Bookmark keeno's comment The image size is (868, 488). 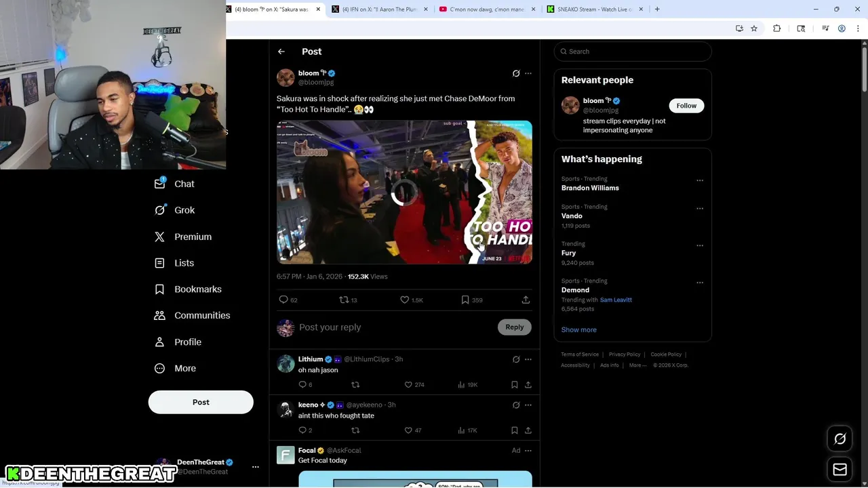(515, 430)
